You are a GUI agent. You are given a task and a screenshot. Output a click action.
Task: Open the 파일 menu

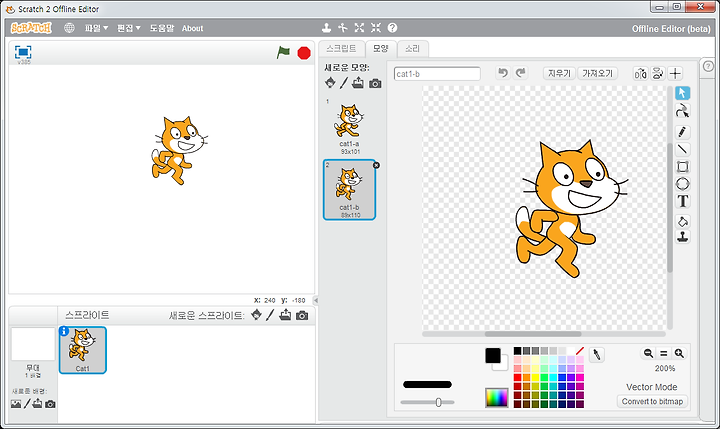coord(96,28)
